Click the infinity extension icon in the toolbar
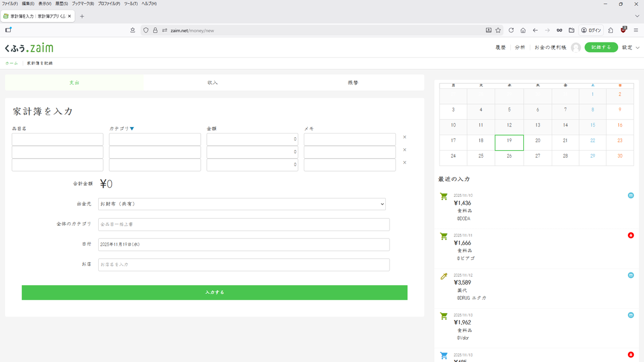 point(559,30)
